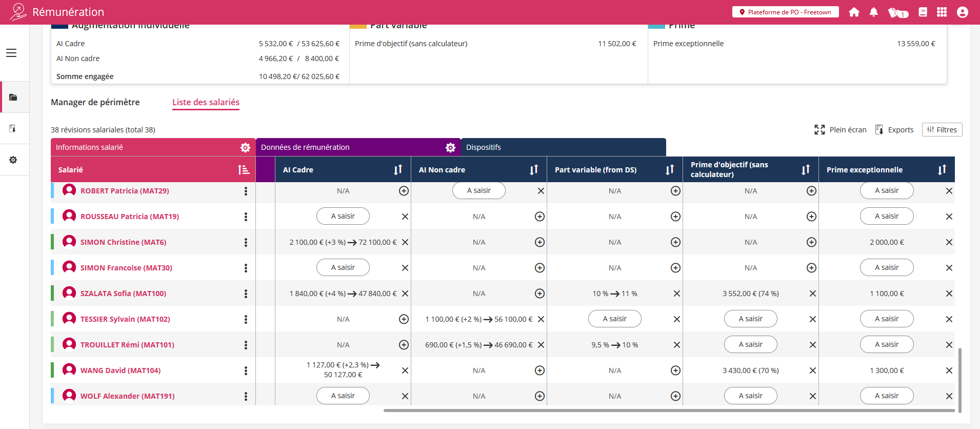Open Plateforme de PO - Freetown selector
Screen dimensions: 980x429
point(785,12)
